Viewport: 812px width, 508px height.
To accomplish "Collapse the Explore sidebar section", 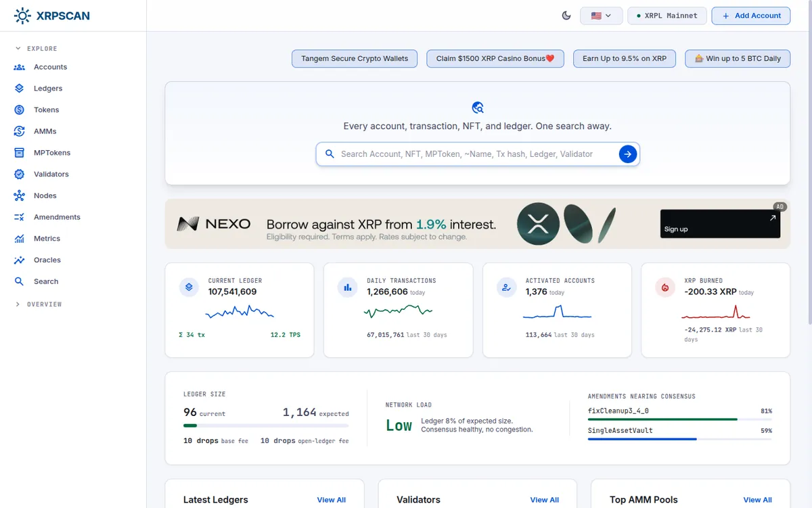I will click(x=37, y=49).
